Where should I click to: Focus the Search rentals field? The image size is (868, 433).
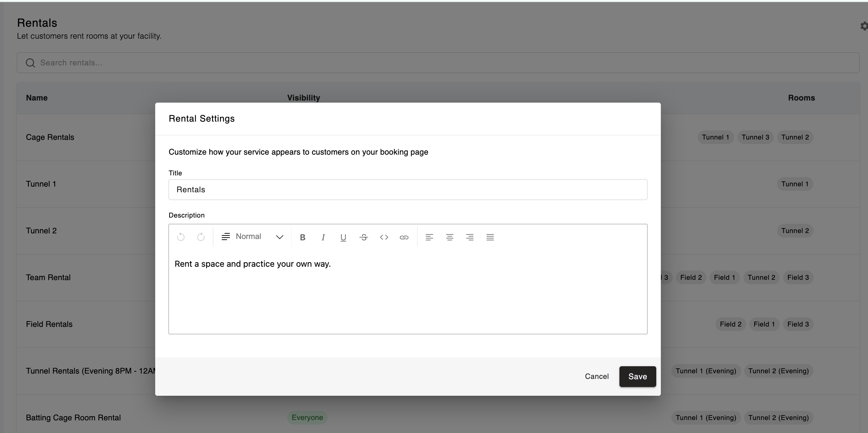click(x=438, y=63)
